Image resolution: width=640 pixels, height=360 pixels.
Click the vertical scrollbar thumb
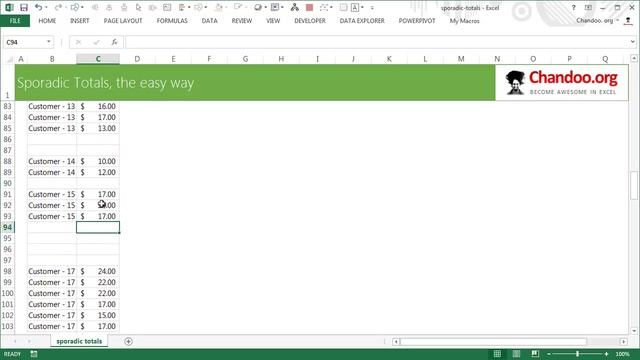point(634,185)
